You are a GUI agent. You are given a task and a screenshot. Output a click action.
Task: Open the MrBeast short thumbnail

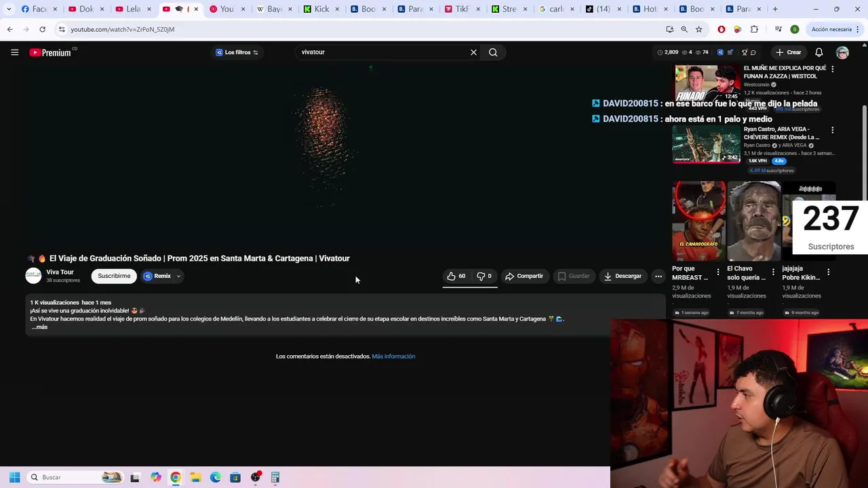[x=698, y=221]
